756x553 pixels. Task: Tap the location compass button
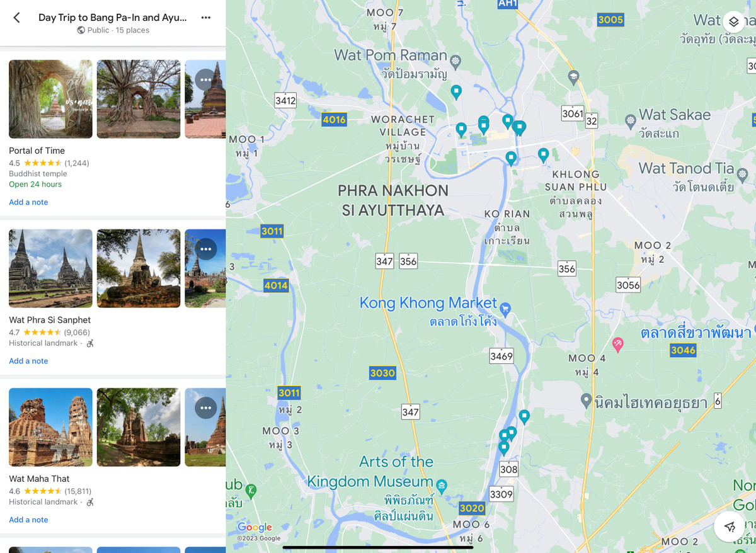coord(730,527)
